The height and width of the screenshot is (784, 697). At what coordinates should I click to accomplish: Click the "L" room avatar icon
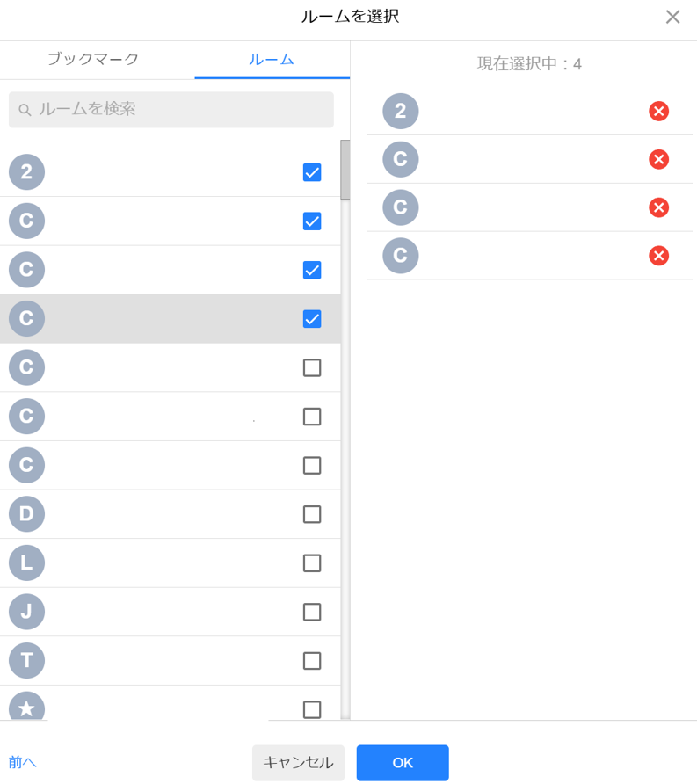[26, 563]
